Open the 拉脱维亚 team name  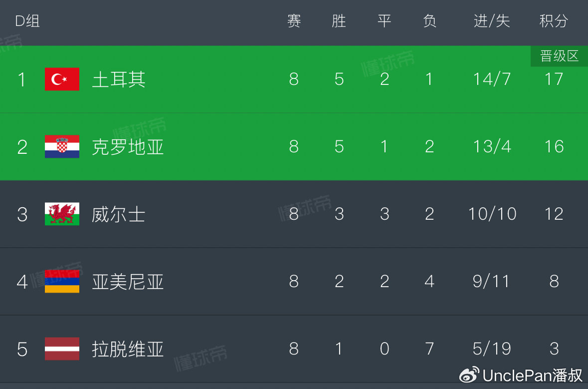[x=128, y=349]
